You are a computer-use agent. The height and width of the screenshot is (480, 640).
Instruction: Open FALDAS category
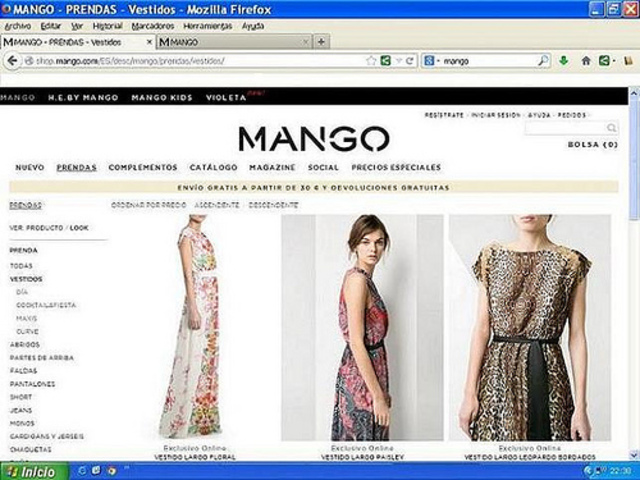pos(23,371)
